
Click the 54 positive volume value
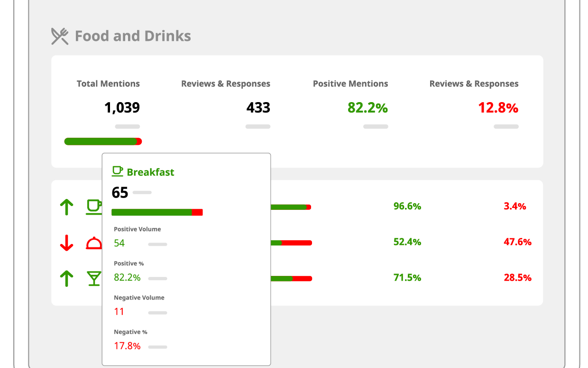coord(119,243)
